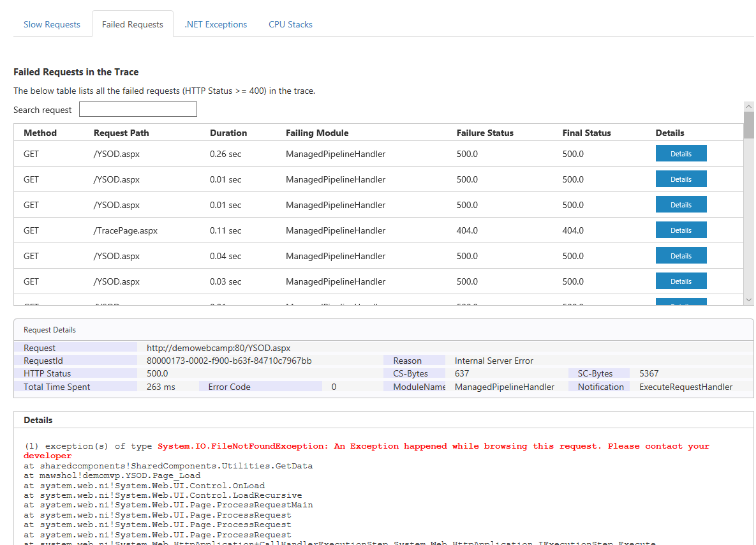The height and width of the screenshot is (545, 756).
Task: Click the System.Web.UI.Page.ProcessRequestMain stack line
Action: [168, 505]
